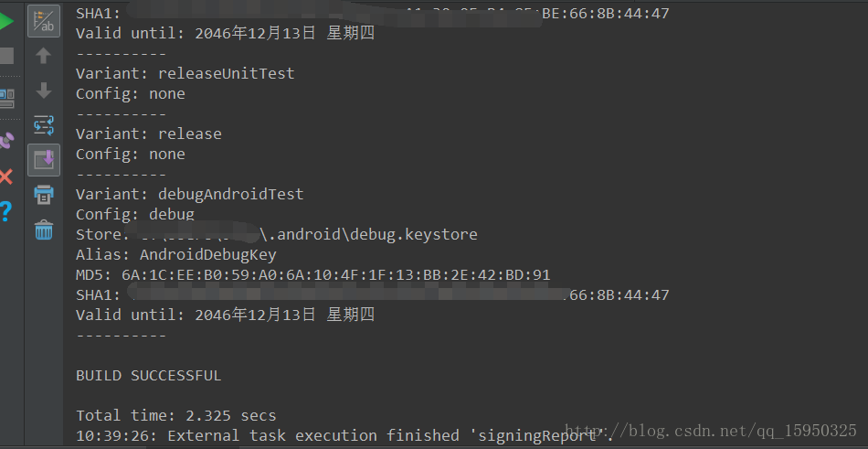Click the layout restore icon in left strip
Image resolution: width=868 pixels, height=449 pixels.
(x=6, y=98)
